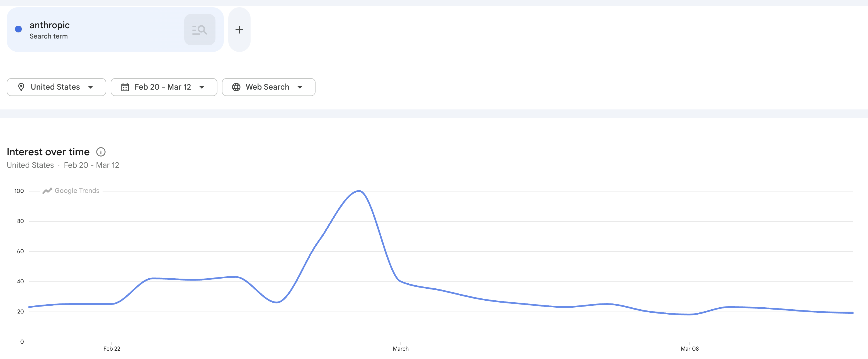This screenshot has width=868, height=359.
Task: Click the Search term label under anthropic
Action: pos(49,36)
